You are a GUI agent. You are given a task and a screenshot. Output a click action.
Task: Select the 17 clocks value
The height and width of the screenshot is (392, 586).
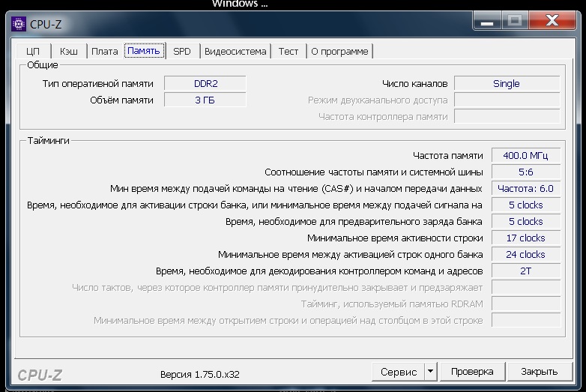click(526, 238)
